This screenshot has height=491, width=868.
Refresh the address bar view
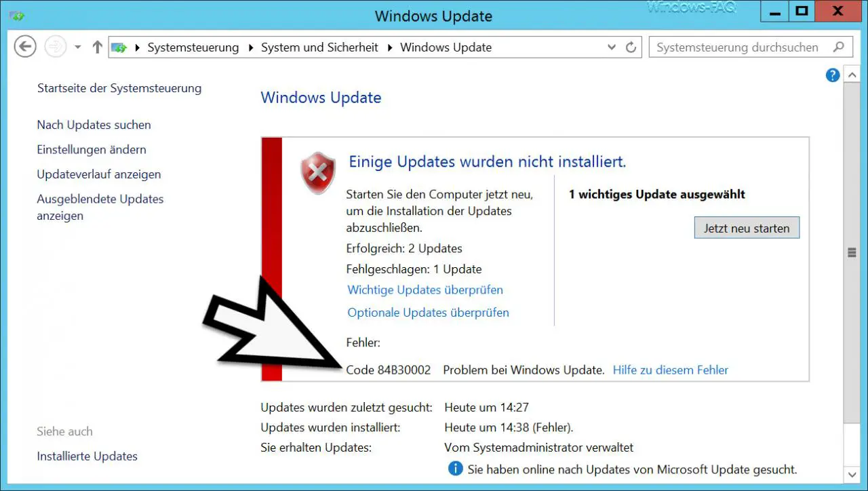pyautogui.click(x=631, y=47)
